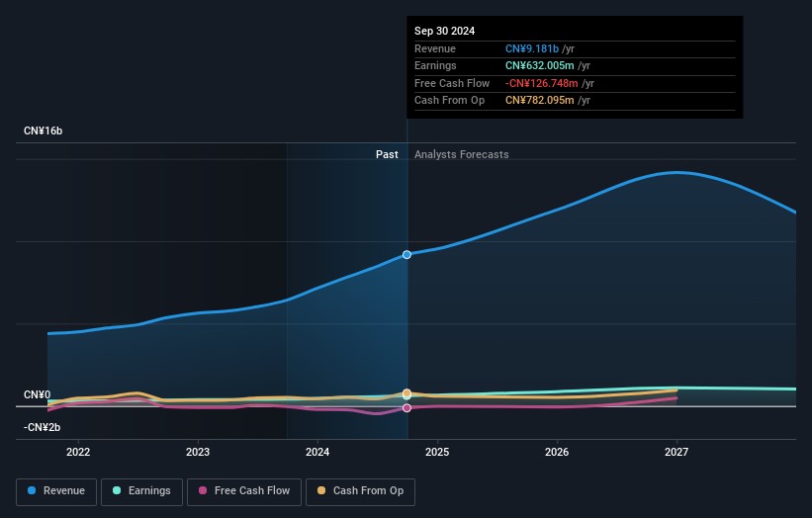Select the 2024 x-axis label

(317, 453)
